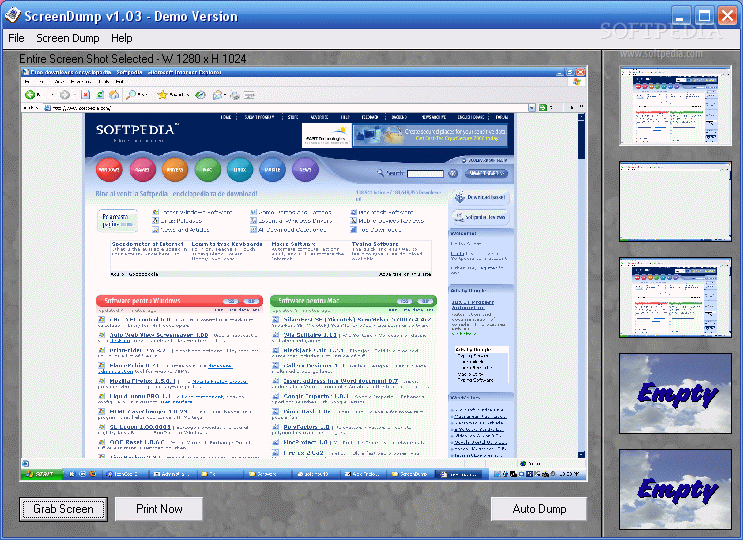Image resolution: width=743 pixels, height=540 pixels.
Task: Maximize the ScreenDump window
Action: pyautogui.click(x=704, y=16)
